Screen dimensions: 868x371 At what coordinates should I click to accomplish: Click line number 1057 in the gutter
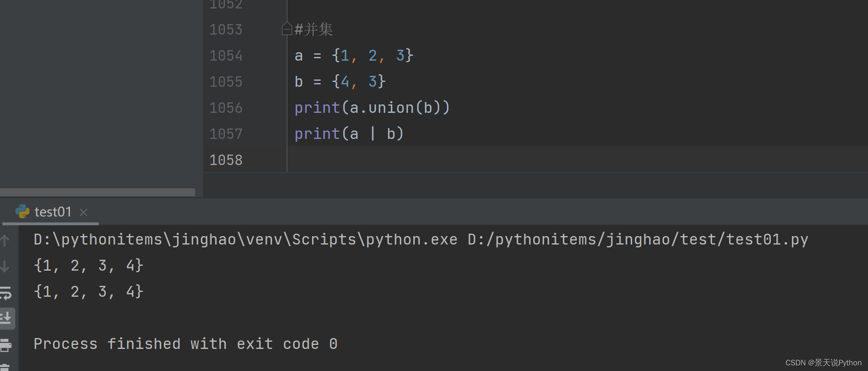point(226,134)
